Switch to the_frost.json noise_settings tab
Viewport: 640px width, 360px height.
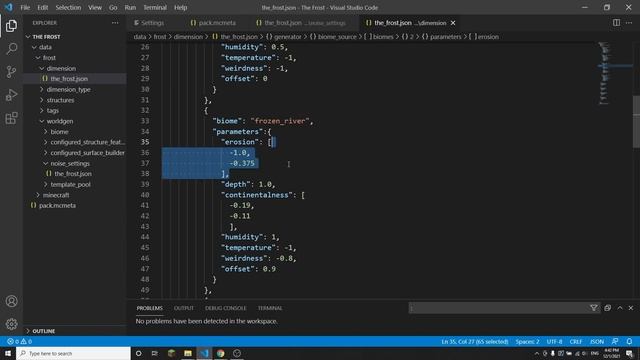(x=301, y=23)
